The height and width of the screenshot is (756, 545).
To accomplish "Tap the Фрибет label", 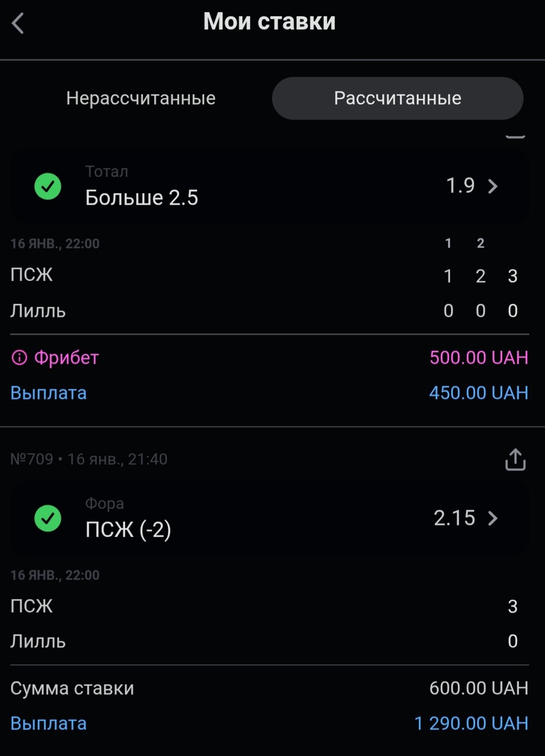I will tap(66, 358).
